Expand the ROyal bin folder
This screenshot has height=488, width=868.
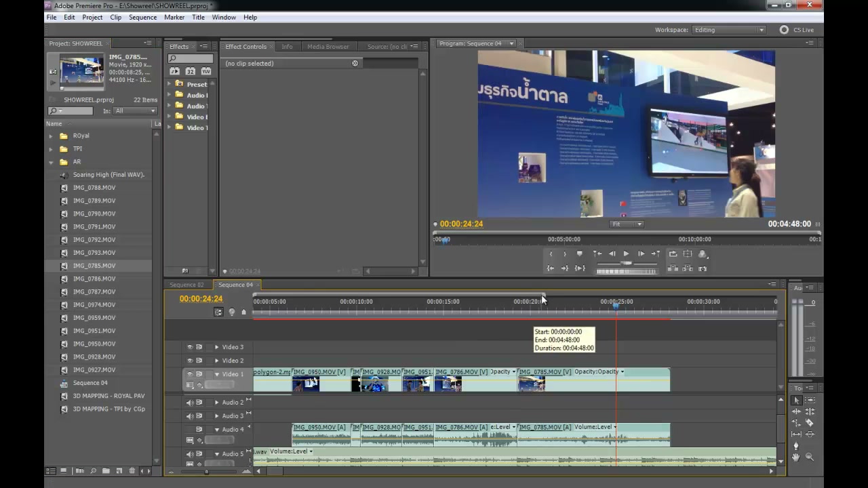(x=50, y=136)
